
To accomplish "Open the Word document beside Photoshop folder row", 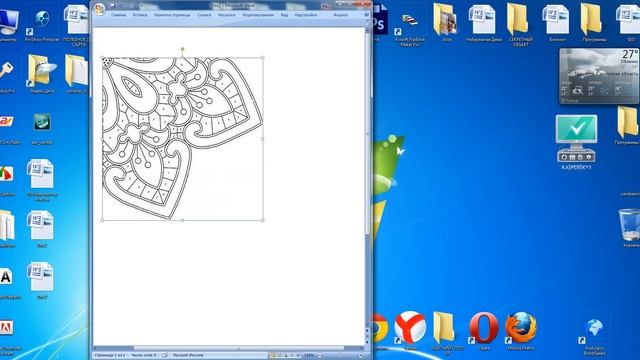I will pyautogui.click(x=483, y=22).
